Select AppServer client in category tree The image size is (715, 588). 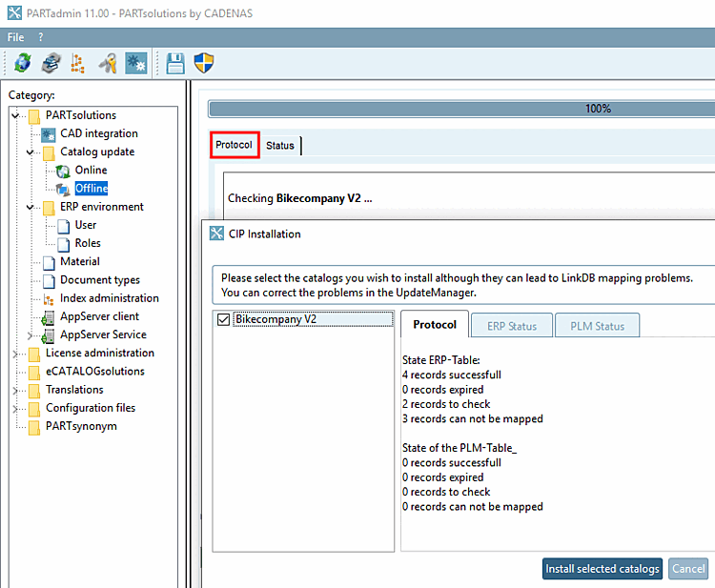click(99, 316)
